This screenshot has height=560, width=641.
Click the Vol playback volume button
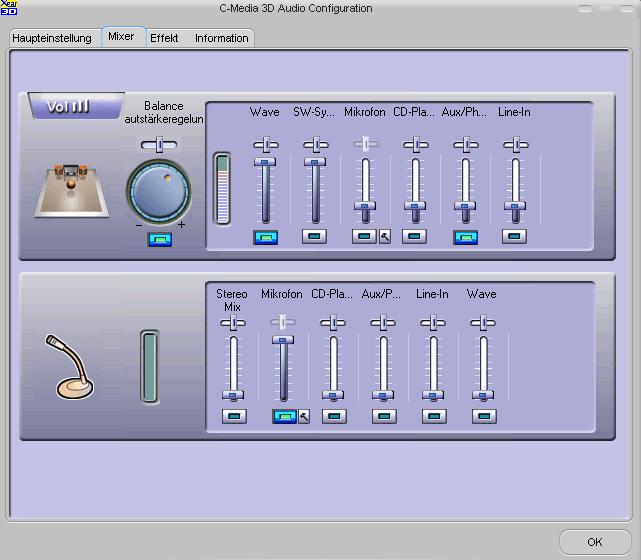pyautogui.click(x=76, y=106)
